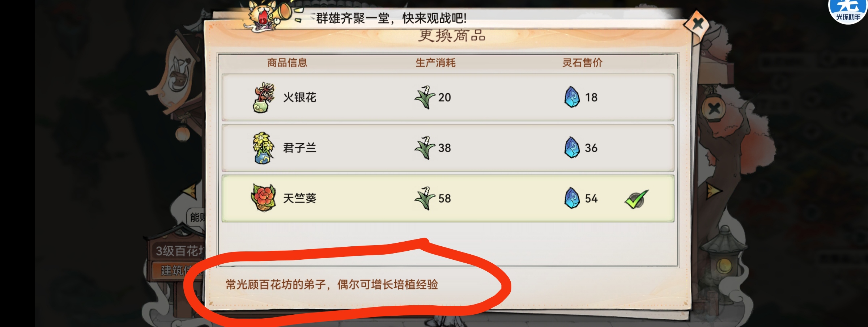
Task: Toggle the green checkmark on 天竺葵 row
Action: click(637, 199)
